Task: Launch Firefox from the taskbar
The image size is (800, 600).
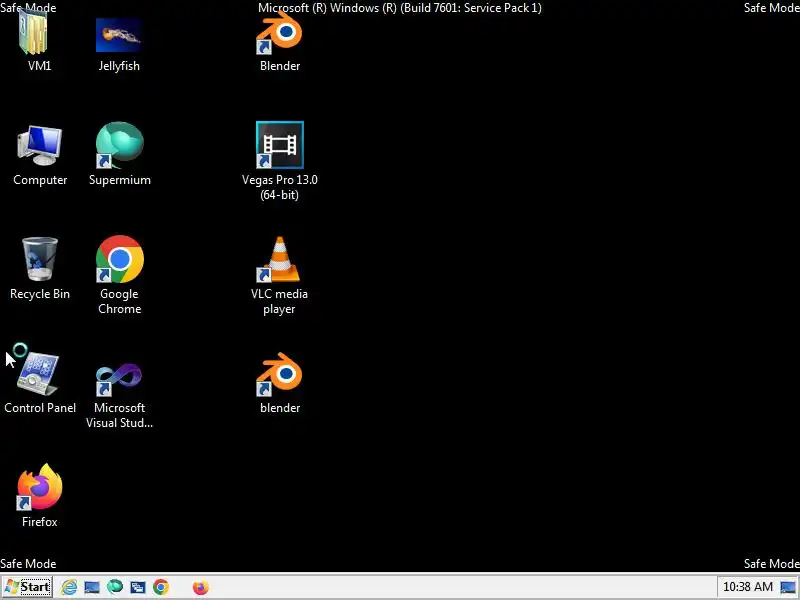Action: click(201, 587)
